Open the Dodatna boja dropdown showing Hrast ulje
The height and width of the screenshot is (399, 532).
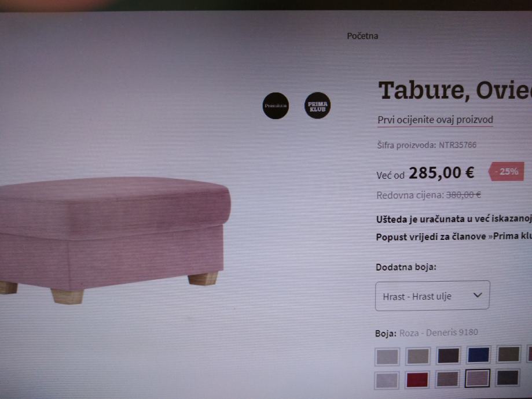tap(432, 295)
